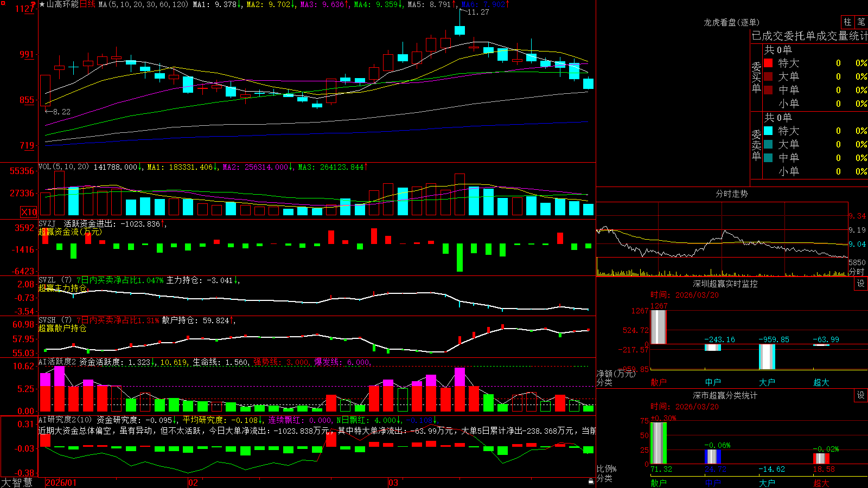Click the cyan 特大 sell-order swatch
Image resolution: width=868 pixels, height=488 pixels.
pos(768,131)
